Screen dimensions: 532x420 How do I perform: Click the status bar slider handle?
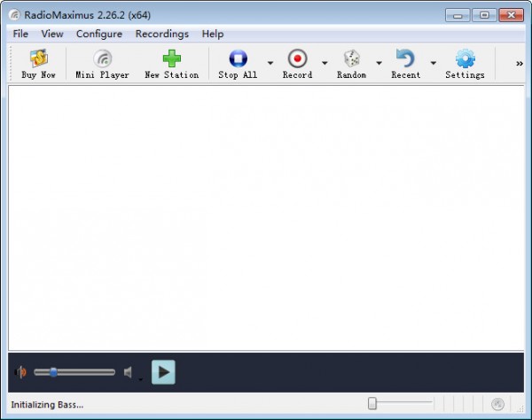372,403
